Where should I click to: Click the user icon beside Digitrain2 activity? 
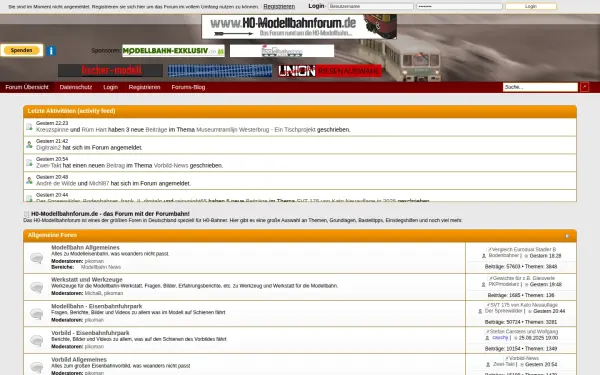click(29, 145)
